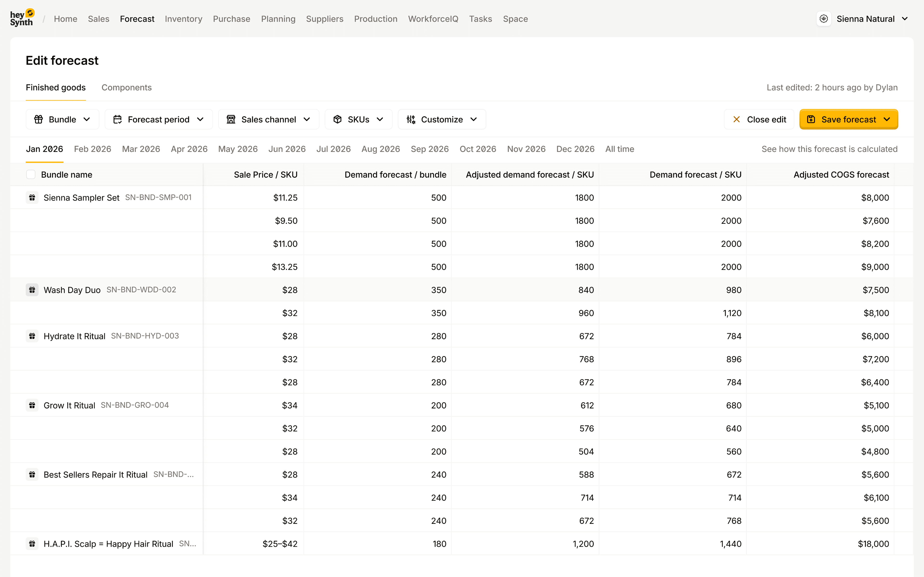The height and width of the screenshot is (577, 924).
Task: Open the Bundle dropdown
Action: (62, 119)
